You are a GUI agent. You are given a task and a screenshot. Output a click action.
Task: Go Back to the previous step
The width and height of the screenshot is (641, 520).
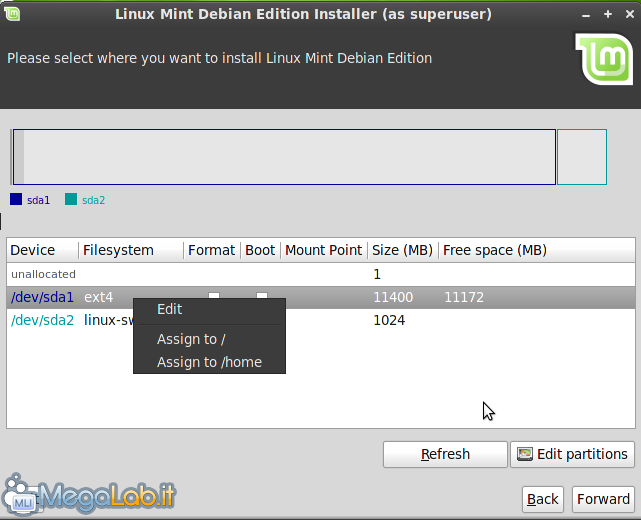point(543,499)
